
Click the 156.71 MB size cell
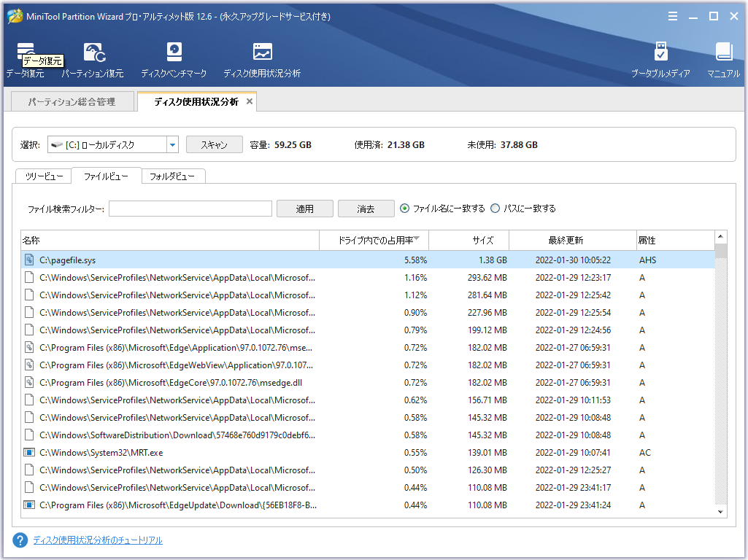487,400
